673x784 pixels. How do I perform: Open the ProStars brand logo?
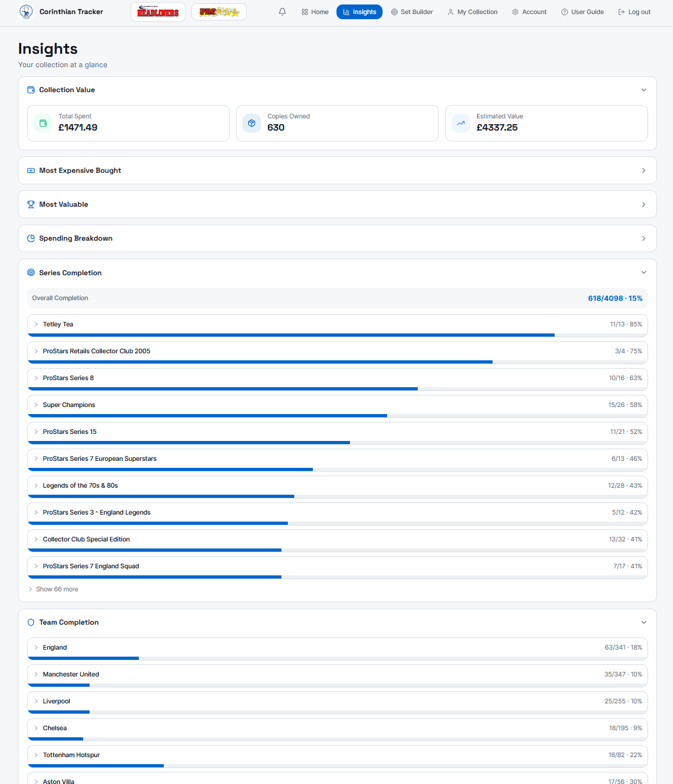pos(219,12)
